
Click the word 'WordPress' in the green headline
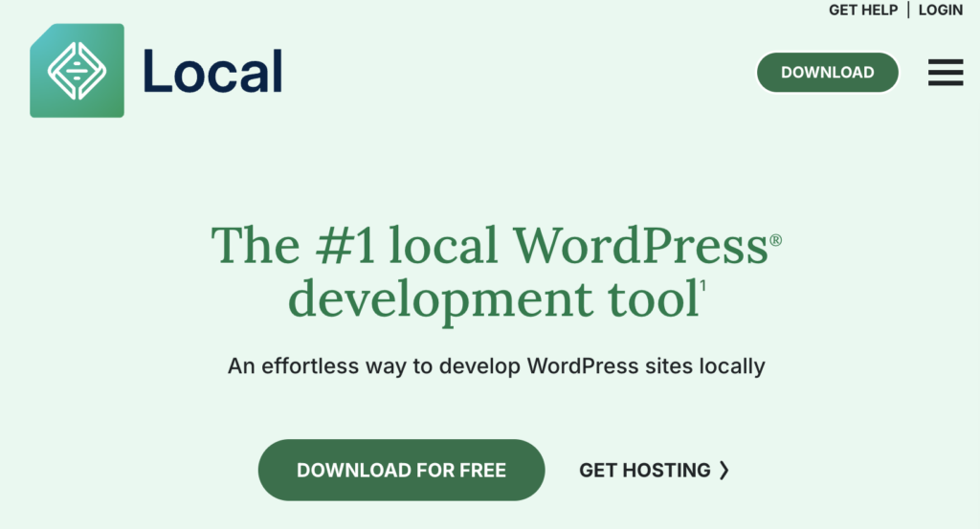click(x=640, y=246)
